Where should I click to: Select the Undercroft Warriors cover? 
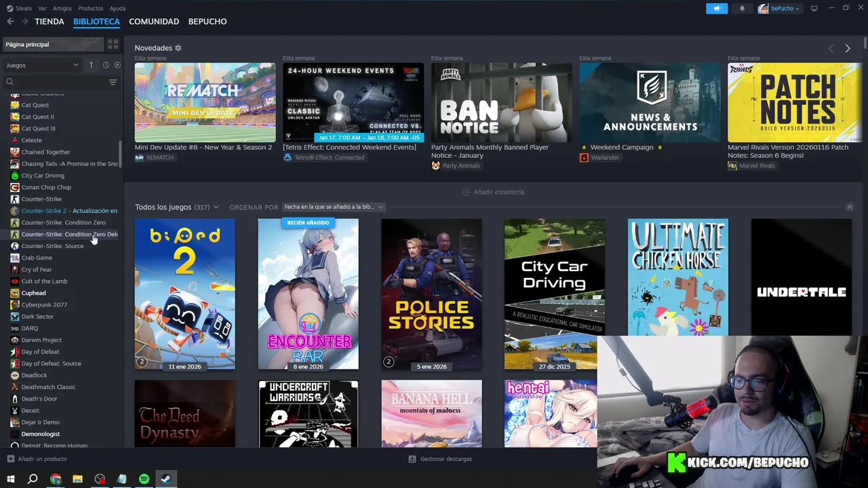point(308,413)
